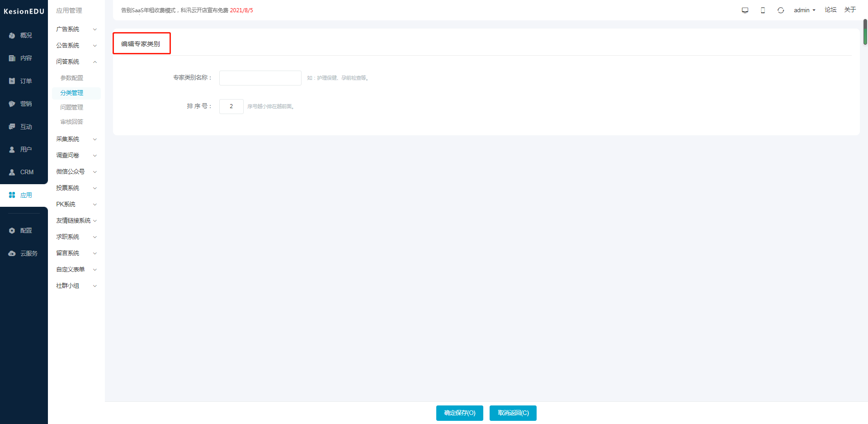Open the 内容 content icon
This screenshot has width=868, height=424.
coord(12,58)
